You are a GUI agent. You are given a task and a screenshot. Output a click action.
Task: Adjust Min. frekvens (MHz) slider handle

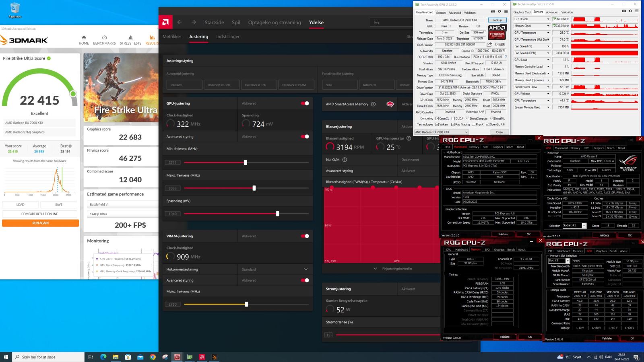[245, 162]
